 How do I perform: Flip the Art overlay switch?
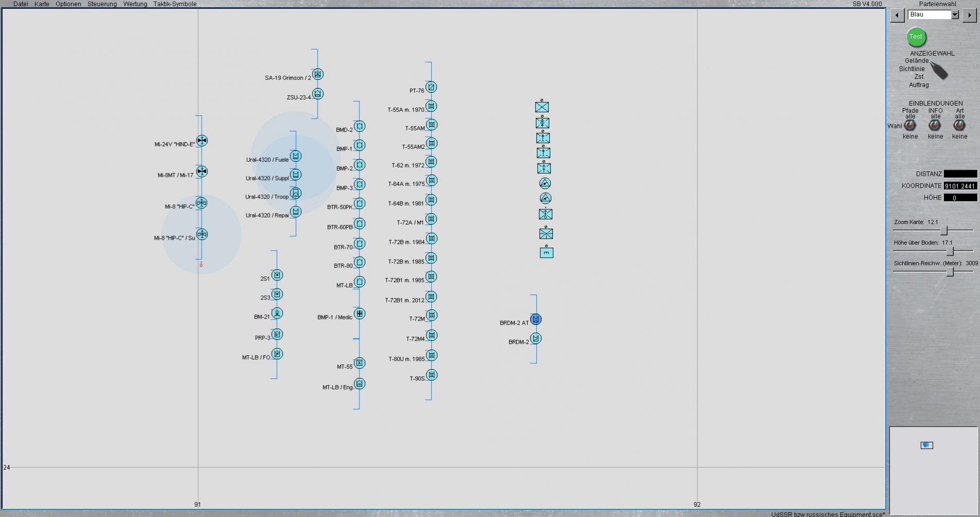(959, 125)
